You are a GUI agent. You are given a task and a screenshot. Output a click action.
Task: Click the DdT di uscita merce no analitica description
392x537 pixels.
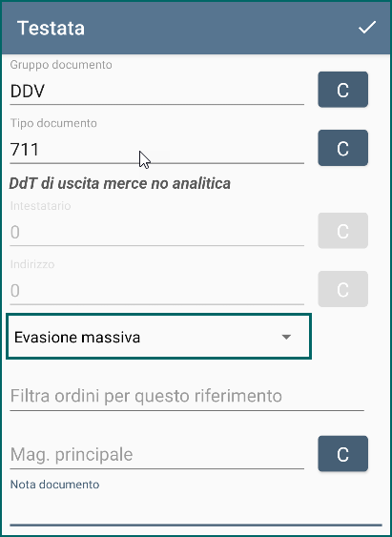point(120,183)
